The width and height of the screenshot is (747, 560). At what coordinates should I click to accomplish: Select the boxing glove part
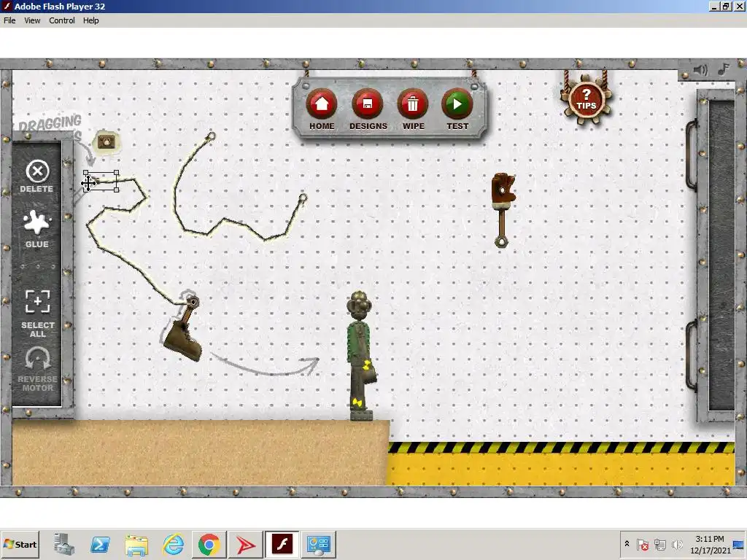503,189
